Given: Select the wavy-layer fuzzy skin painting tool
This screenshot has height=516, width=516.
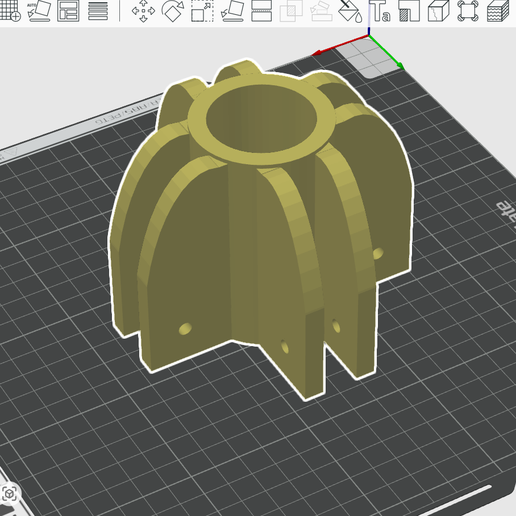Looking at the screenshot, I should tap(498, 11).
